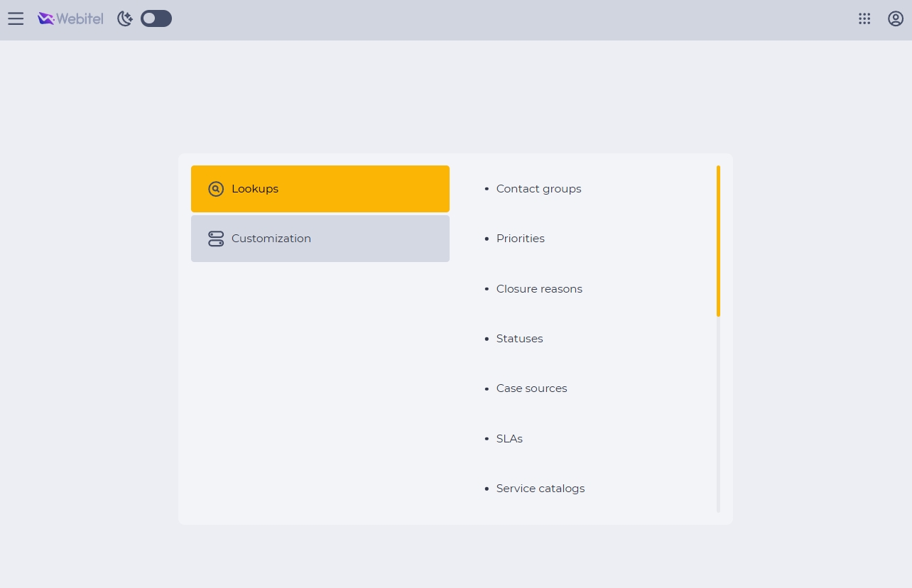Select the Customization category

(320, 239)
